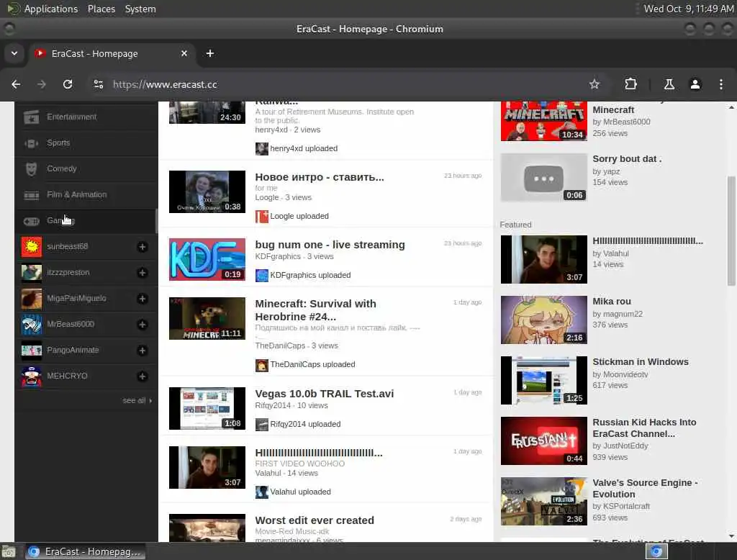
Task: Open 'Vegas 10.0b TRAIL Test.avi' video title
Action: [x=325, y=394]
